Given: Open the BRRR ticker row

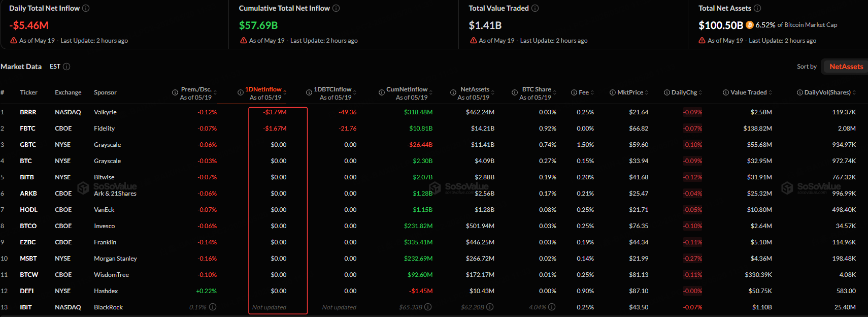Looking at the screenshot, I should [x=28, y=112].
